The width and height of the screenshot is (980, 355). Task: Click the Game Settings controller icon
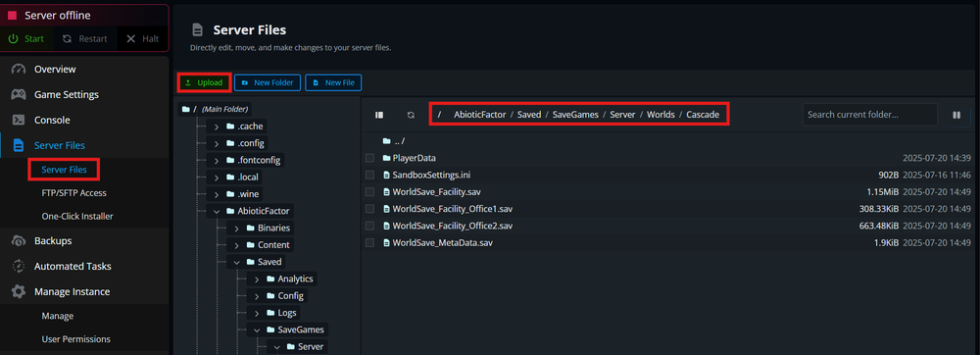click(19, 95)
